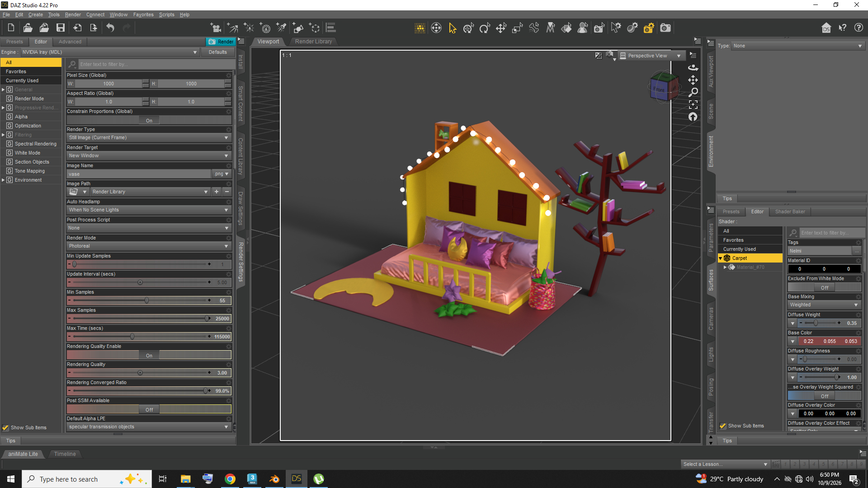Viewport: 868px width, 488px height.
Task: Click the Frame view icon beside viewport
Action: point(693,104)
